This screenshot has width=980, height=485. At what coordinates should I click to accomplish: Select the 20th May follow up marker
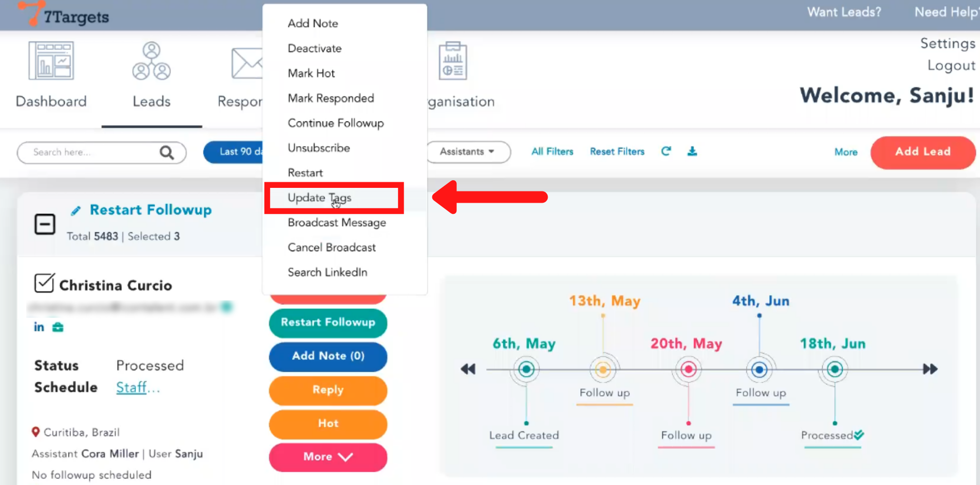coord(689,369)
